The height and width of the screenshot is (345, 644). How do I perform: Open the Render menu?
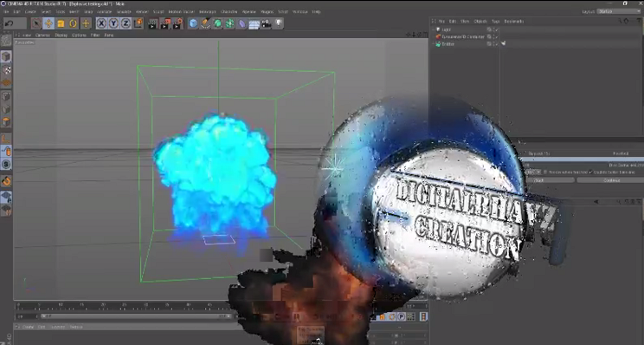[142, 12]
